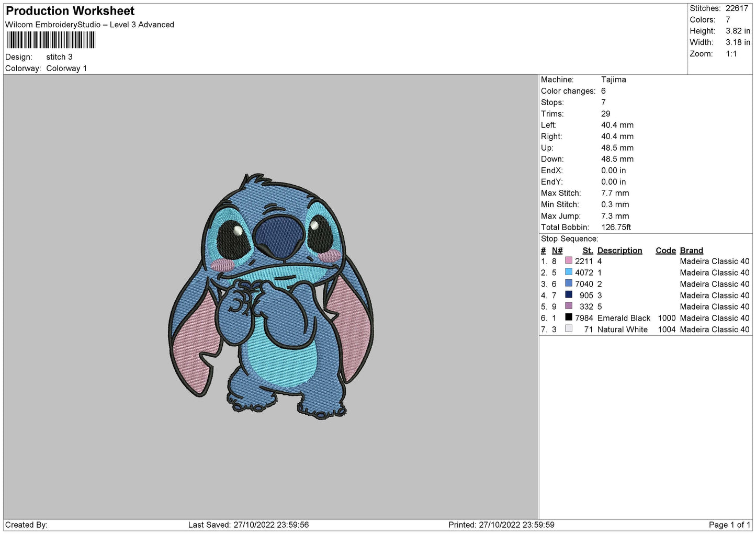Click the 'Last Saved: 27/10/2022 23:59:56' text
This screenshot has width=756, height=534.
click(249, 525)
